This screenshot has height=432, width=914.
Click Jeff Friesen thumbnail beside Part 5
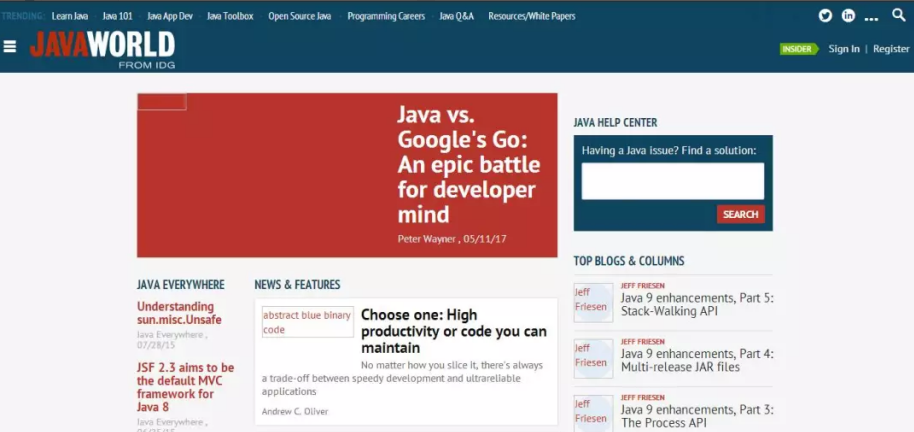coord(593,303)
